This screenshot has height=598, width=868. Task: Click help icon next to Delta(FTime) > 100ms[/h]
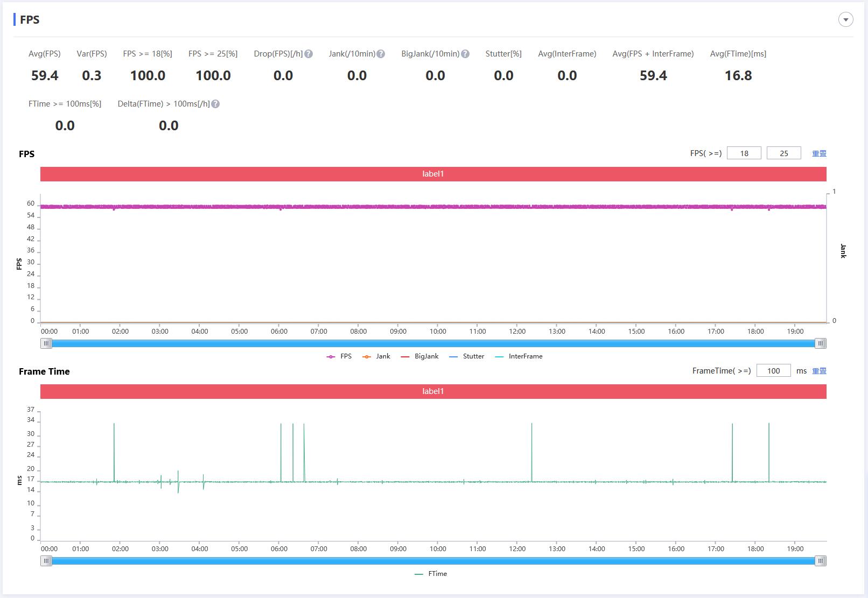[215, 104]
